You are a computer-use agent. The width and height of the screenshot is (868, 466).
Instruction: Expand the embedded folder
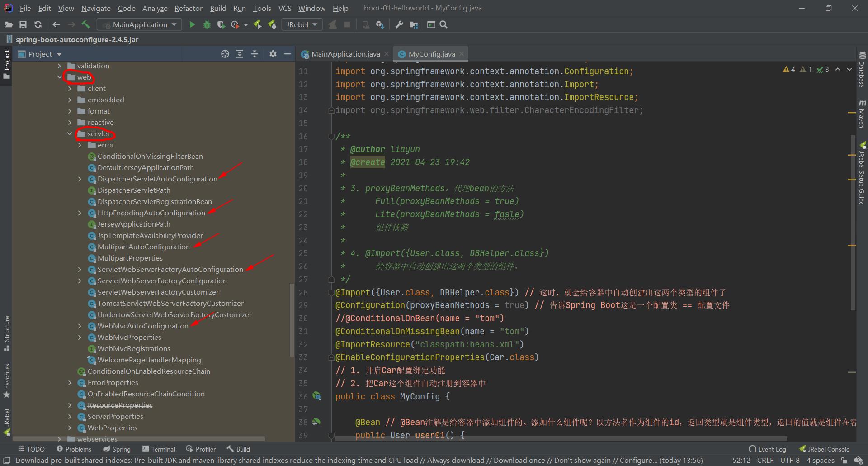pos(70,100)
